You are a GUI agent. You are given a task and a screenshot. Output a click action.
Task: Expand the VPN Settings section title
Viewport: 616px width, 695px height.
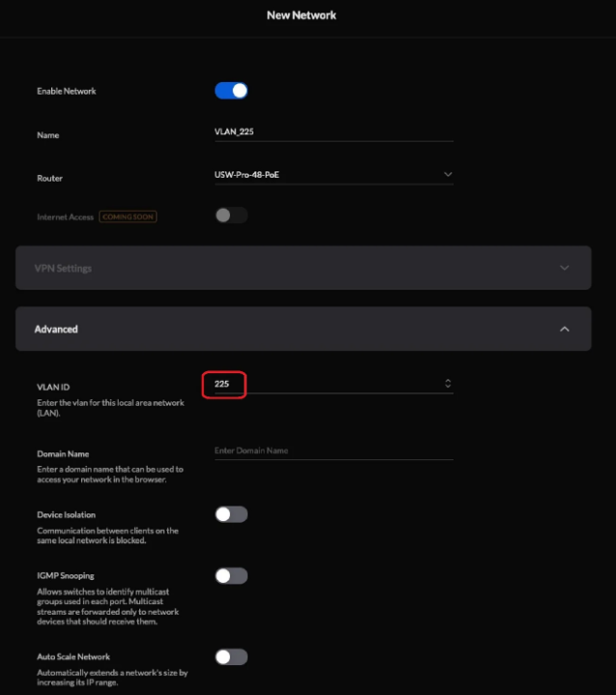click(x=63, y=268)
